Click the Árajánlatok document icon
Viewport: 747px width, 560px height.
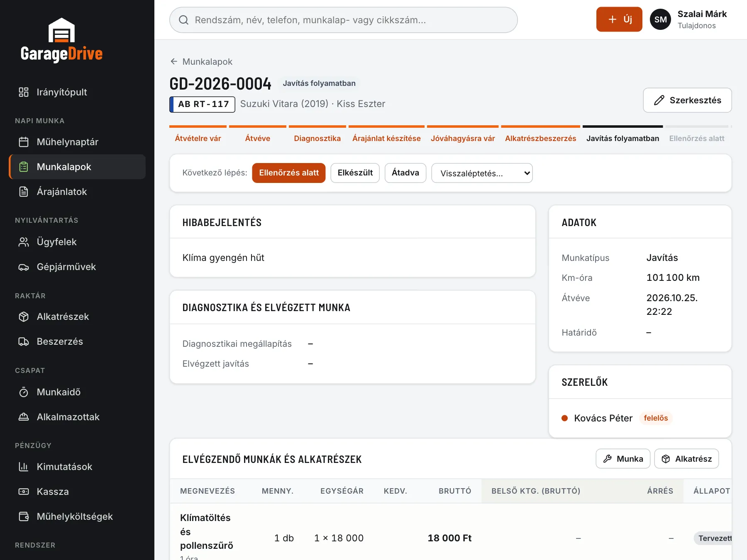click(x=24, y=192)
